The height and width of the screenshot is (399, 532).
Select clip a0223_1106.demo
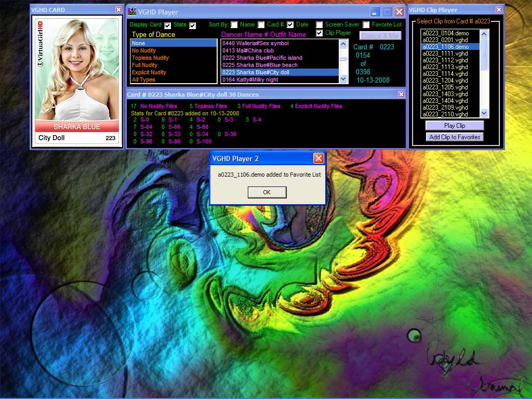450,47
